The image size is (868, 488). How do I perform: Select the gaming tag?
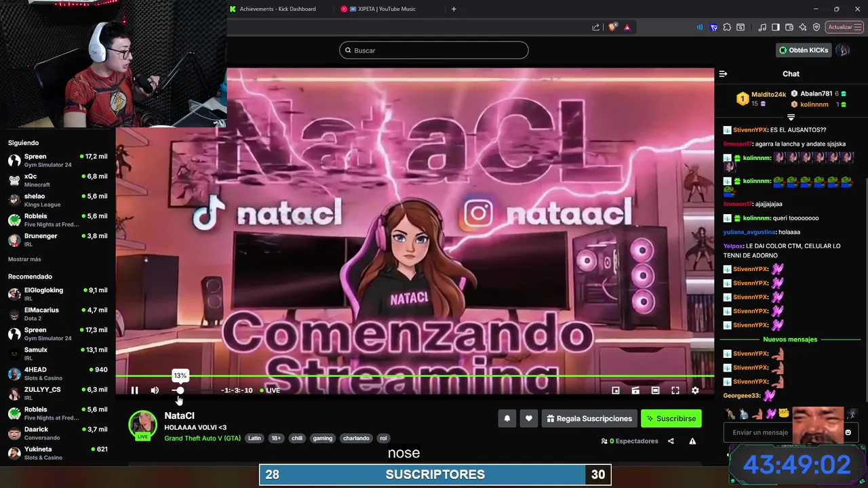[323, 439]
